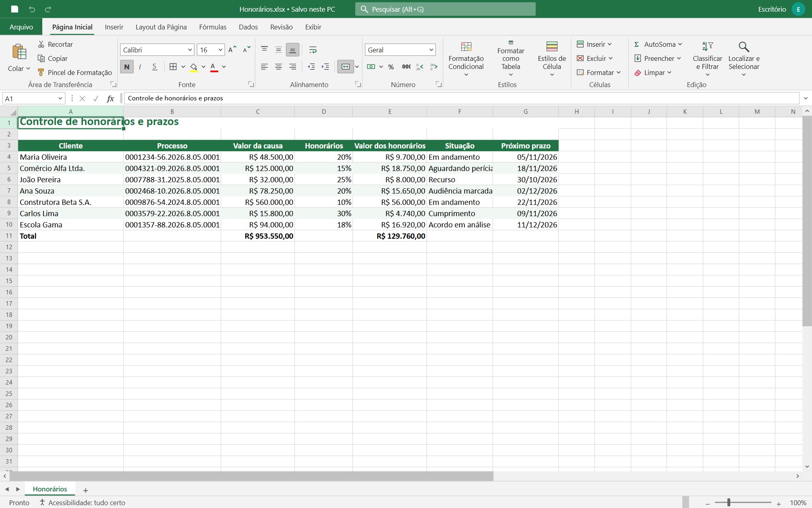This screenshot has width=812, height=508.
Task: Decrease font size with A-down icon
Action: tap(246, 50)
